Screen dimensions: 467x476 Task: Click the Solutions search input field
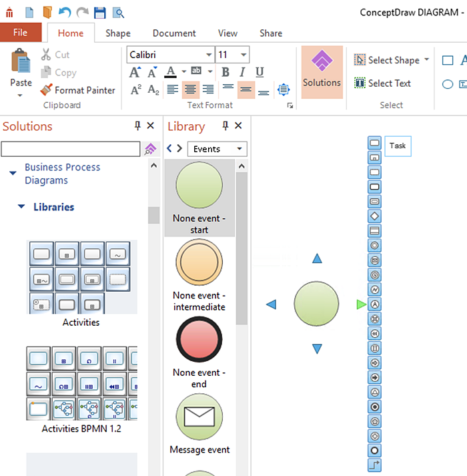[71, 149]
